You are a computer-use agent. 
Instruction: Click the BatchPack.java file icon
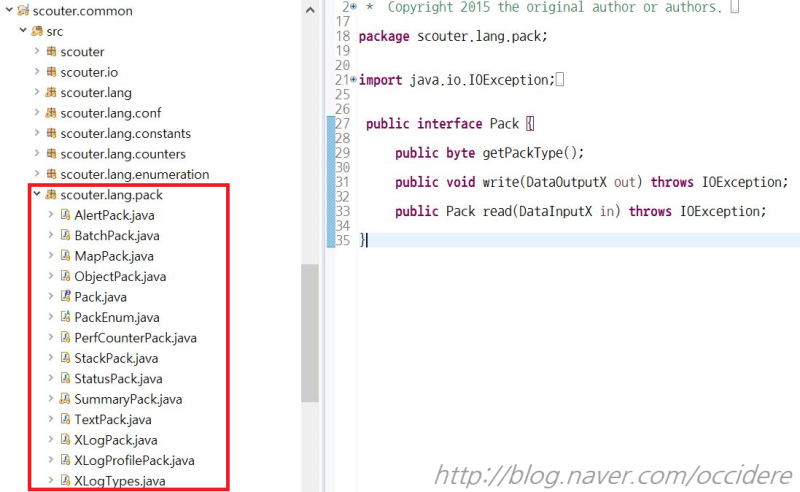coord(65,235)
